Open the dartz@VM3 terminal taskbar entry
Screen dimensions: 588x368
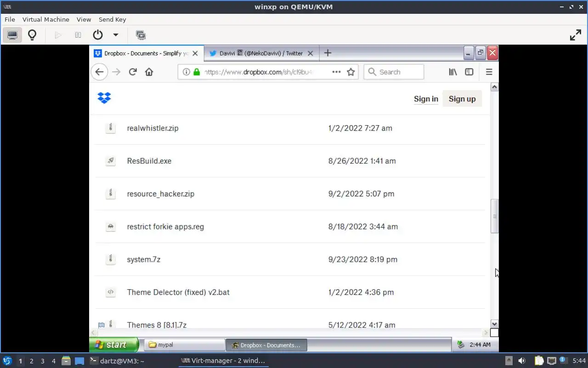117,361
